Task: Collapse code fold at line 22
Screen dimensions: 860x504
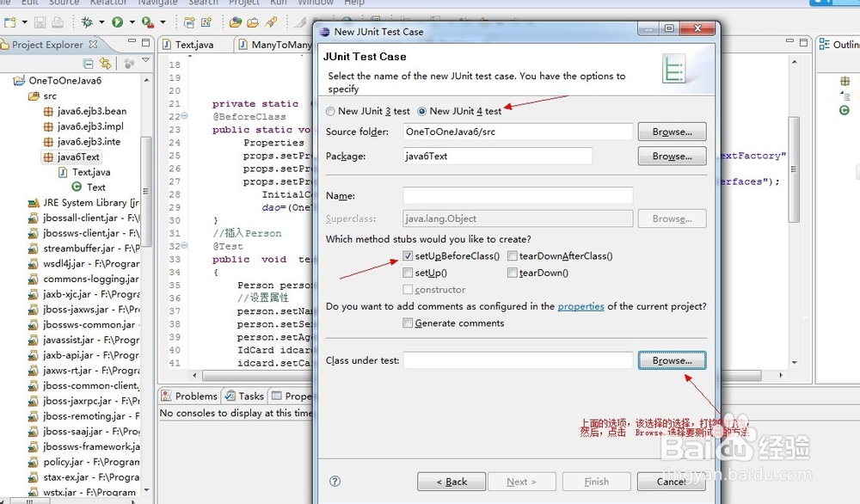Action: [x=184, y=116]
